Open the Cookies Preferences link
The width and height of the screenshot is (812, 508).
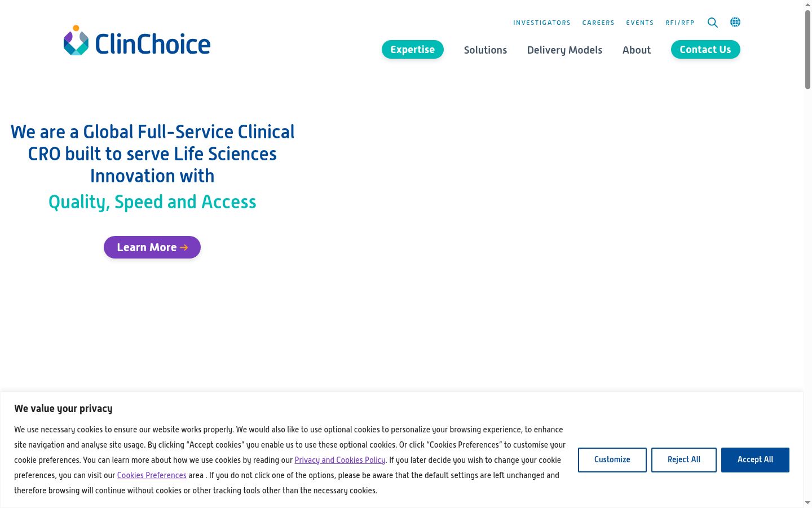click(152, 475)
